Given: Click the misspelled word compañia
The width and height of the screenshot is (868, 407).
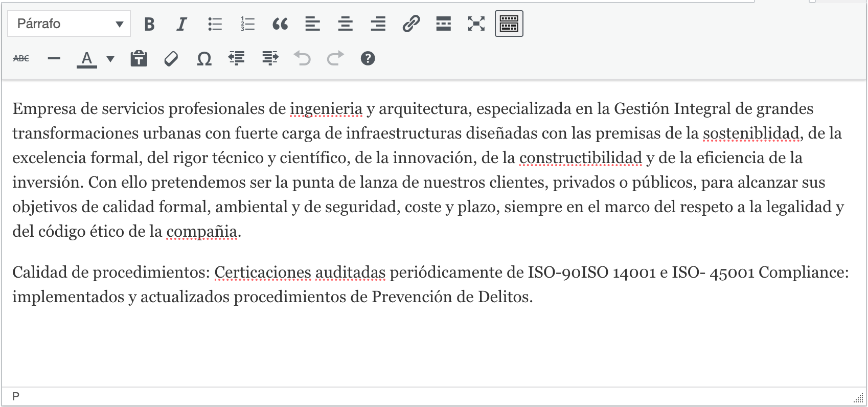Looking at the screenshot, I should [202, 232].
